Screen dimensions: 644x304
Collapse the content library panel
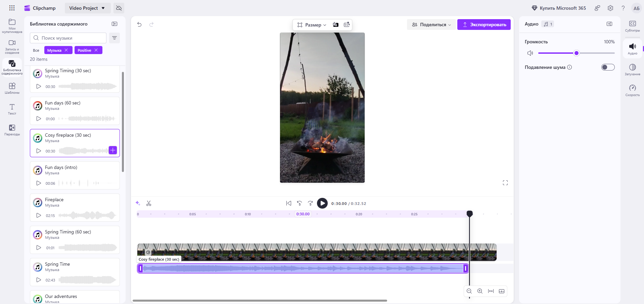[114, 24]
